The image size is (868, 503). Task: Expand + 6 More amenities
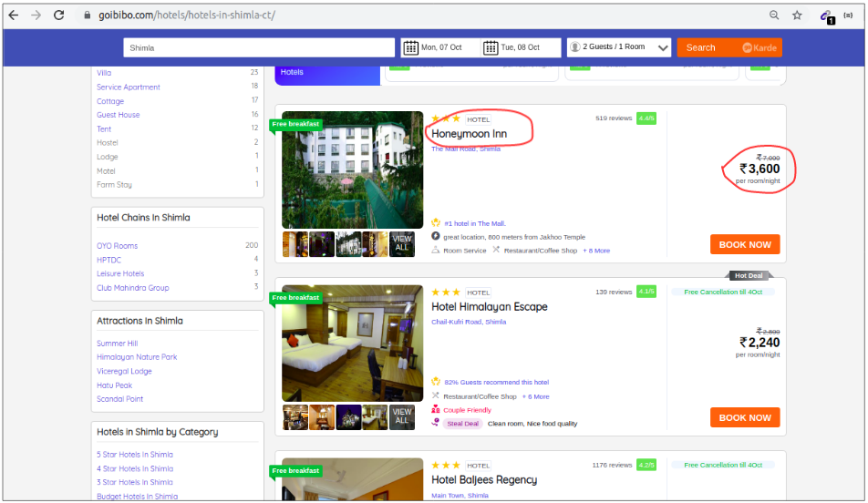[x=535, y=396]
